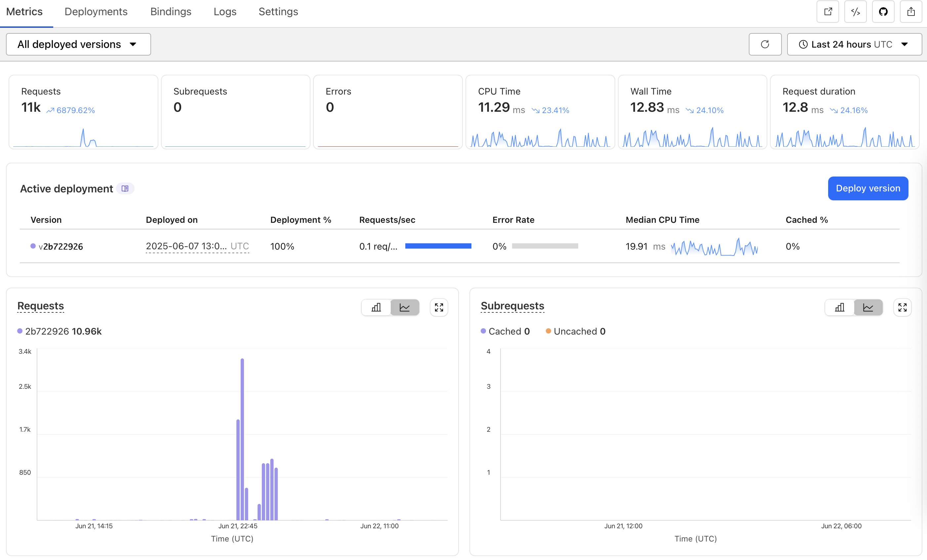Switch to the Deployments tab

(96, 12)
